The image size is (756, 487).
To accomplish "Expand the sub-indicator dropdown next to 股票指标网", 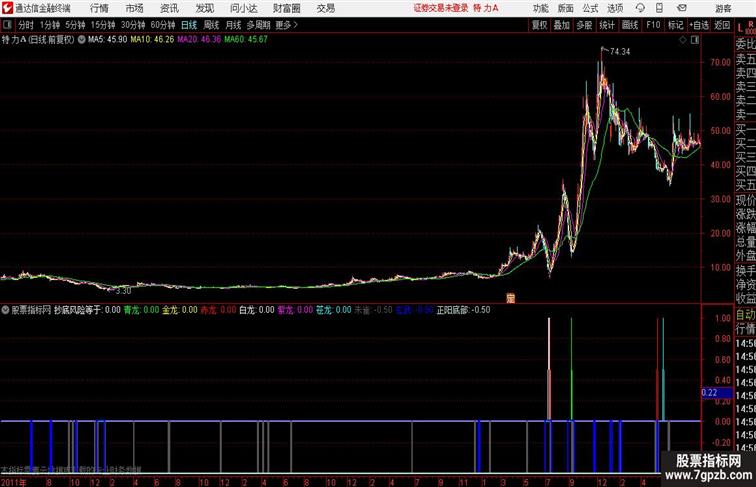I will pyautogui.click(x=5, y=310).
